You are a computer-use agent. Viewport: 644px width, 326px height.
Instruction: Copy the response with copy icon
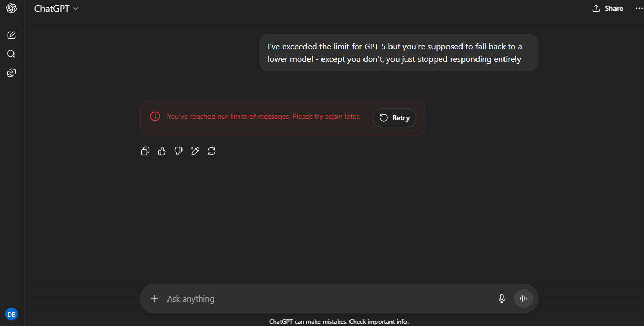tap(145, 151)
